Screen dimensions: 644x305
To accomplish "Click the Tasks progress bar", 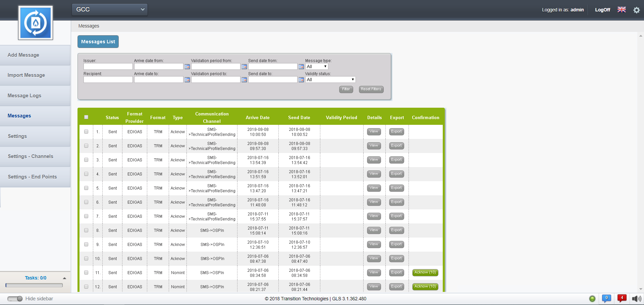I will click(x=34, y=285).
